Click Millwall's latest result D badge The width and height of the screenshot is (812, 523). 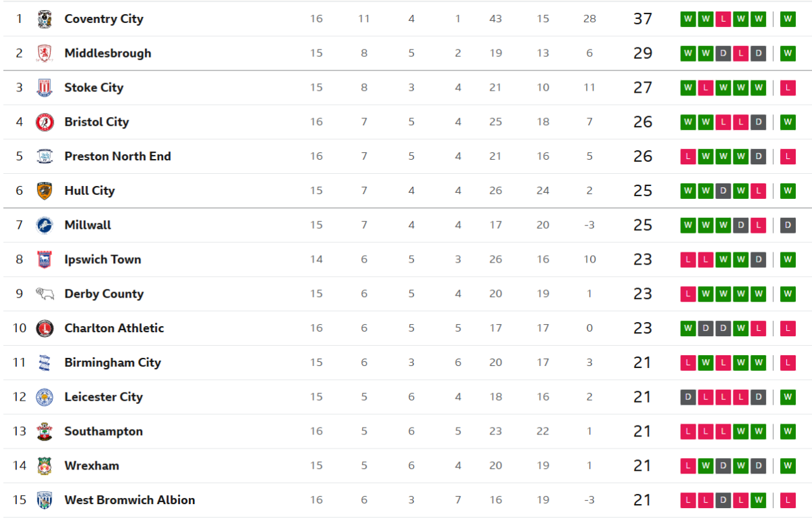point(788,225)
